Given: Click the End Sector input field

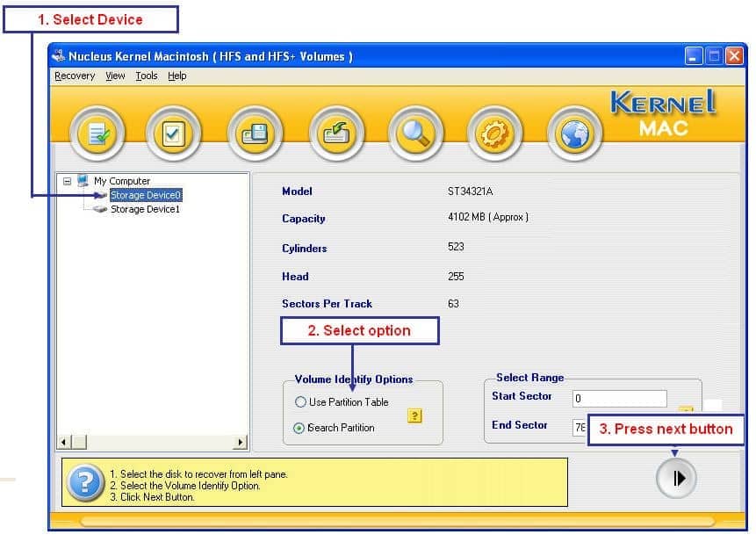Looking at the screenshot, I should click(x=580, y=427).
